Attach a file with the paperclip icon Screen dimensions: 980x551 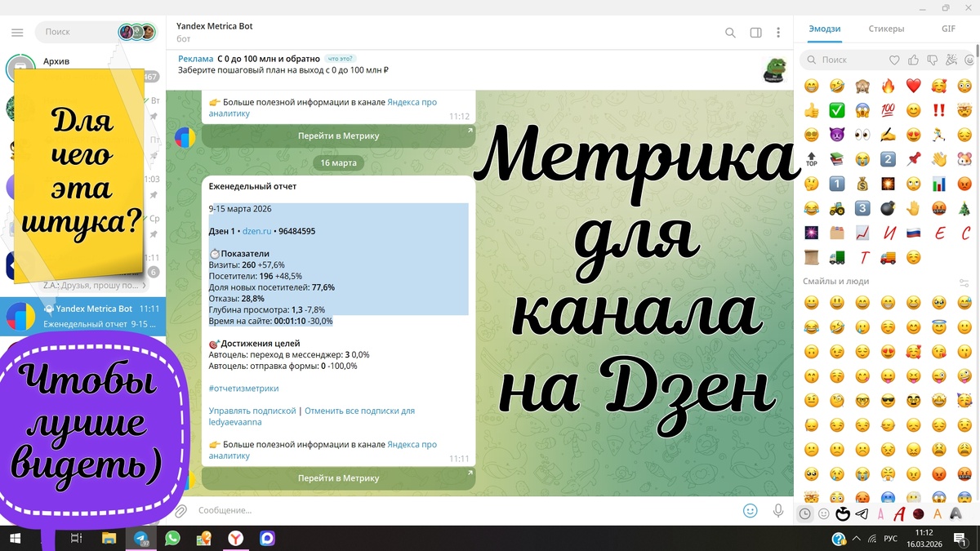180,510
